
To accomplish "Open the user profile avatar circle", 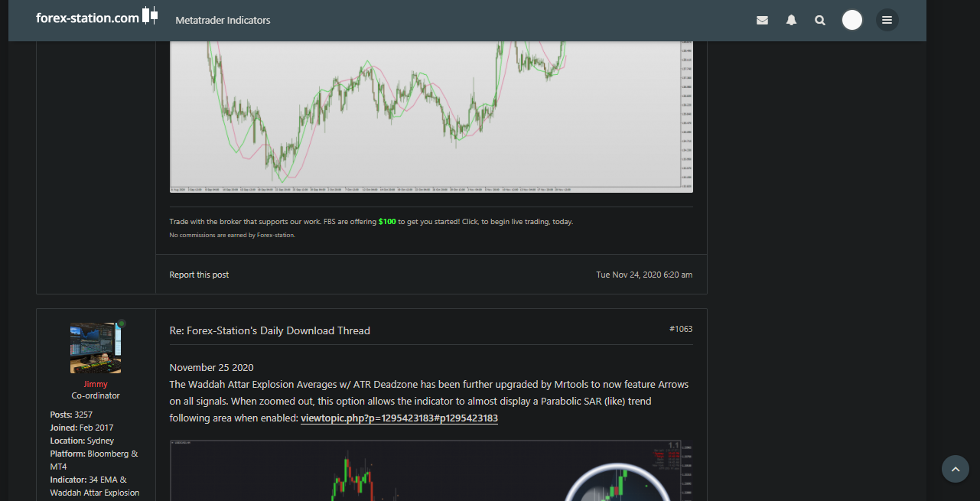I will (852, 20).
